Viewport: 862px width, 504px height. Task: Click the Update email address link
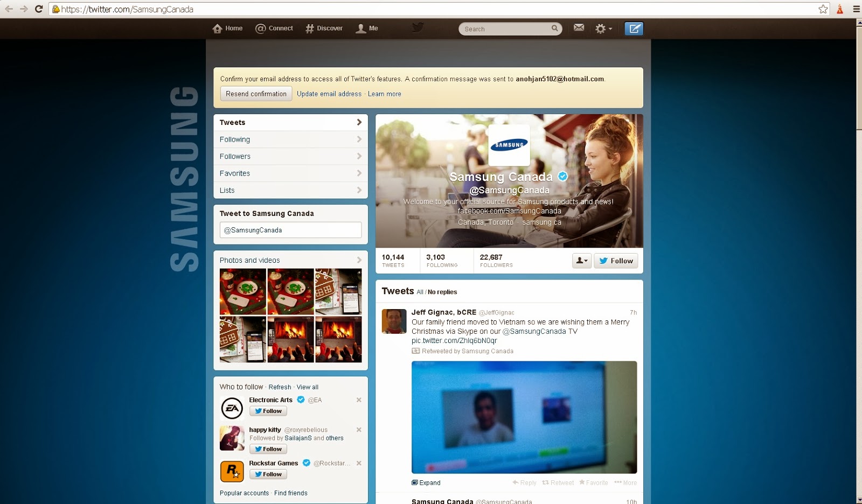click(x=329, y=94)
